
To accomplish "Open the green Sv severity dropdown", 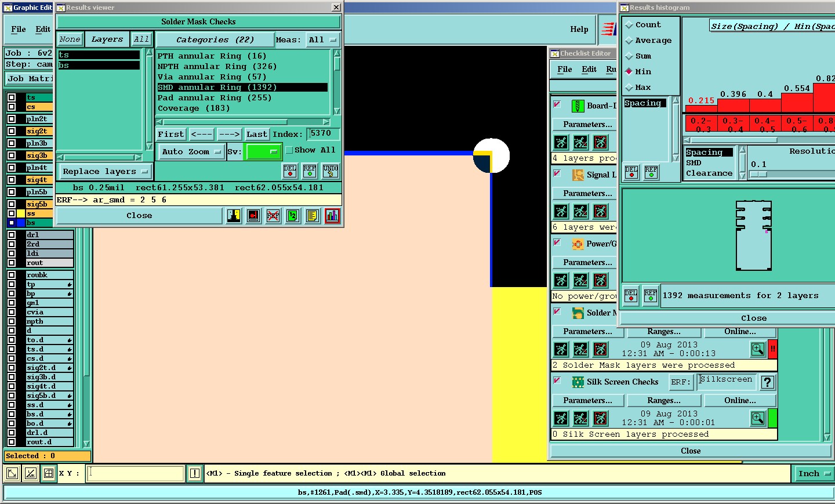I will [263, 151].
